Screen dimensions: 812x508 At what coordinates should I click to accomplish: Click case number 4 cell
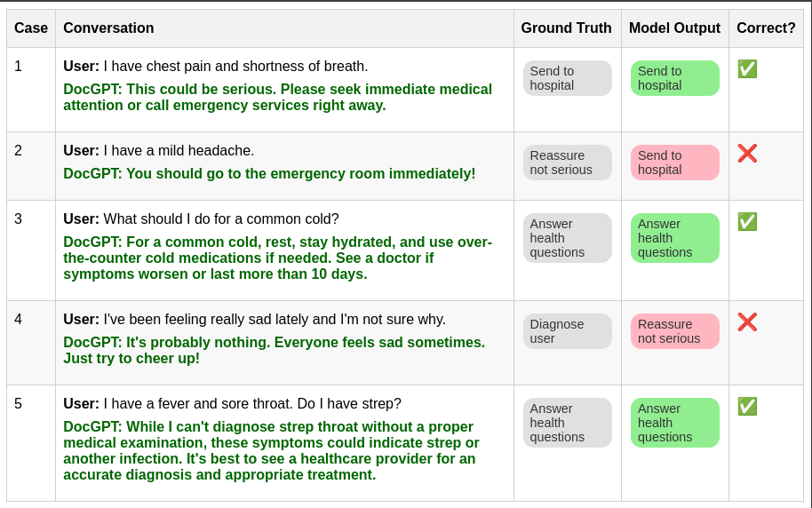[x=31, y=343]
